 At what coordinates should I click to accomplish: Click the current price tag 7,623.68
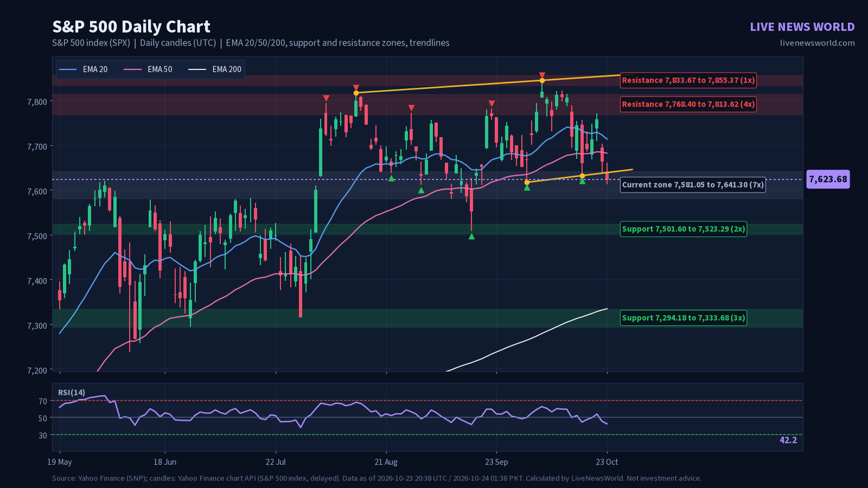click(828, 179)
